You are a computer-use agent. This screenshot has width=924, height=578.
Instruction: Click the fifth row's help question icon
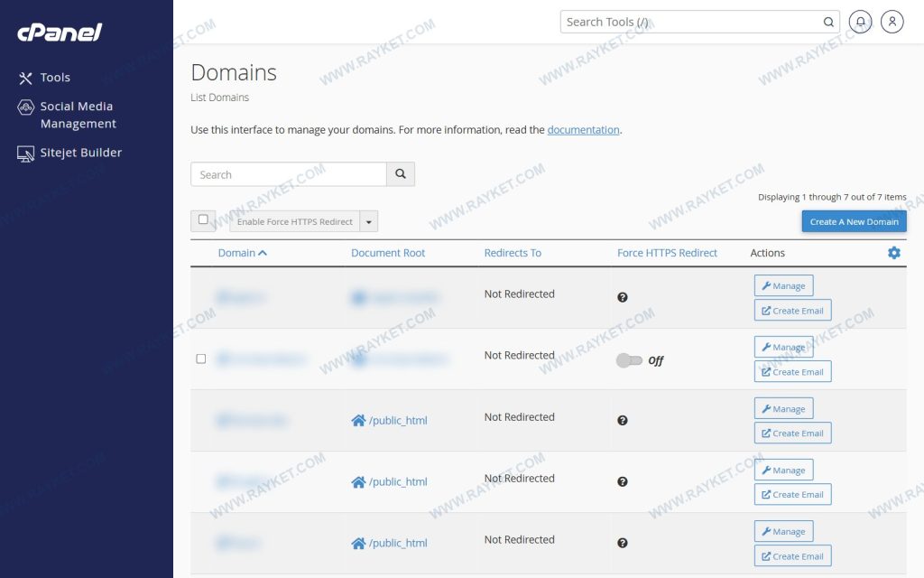pyautogui.click(x=623, y=543)
